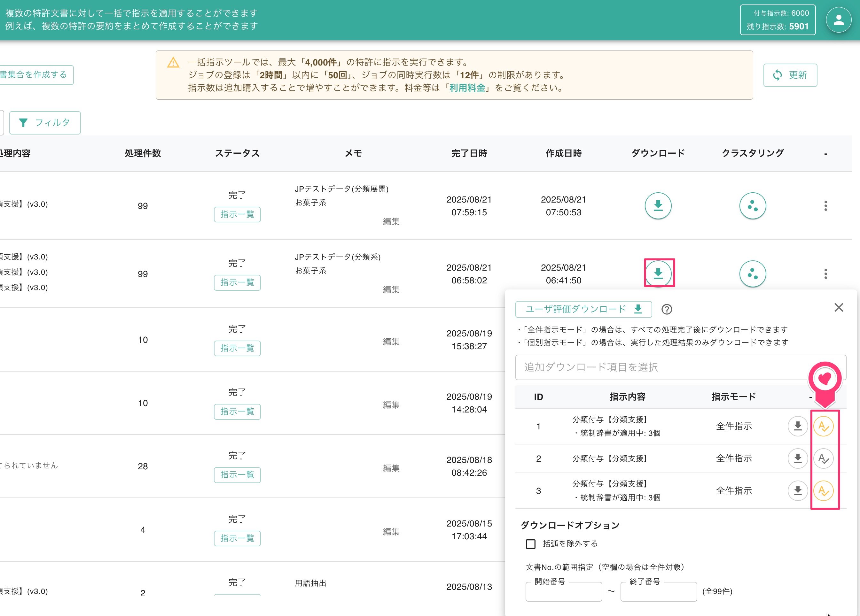Image resolution: width=860 pixels, height=616 pixels.
Task: Click the ステータス column header
Action: click(x=237, y=153)
